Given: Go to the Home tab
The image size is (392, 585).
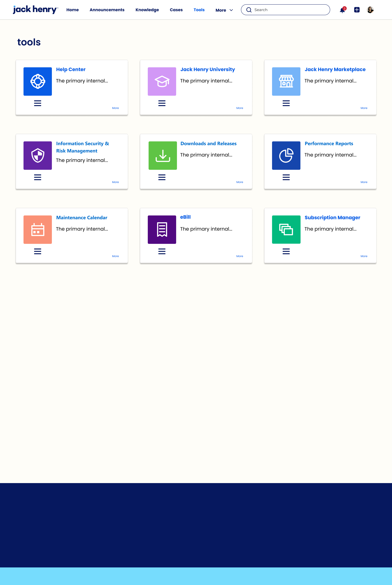Looking at the screenshot, I should coord(73,10).
